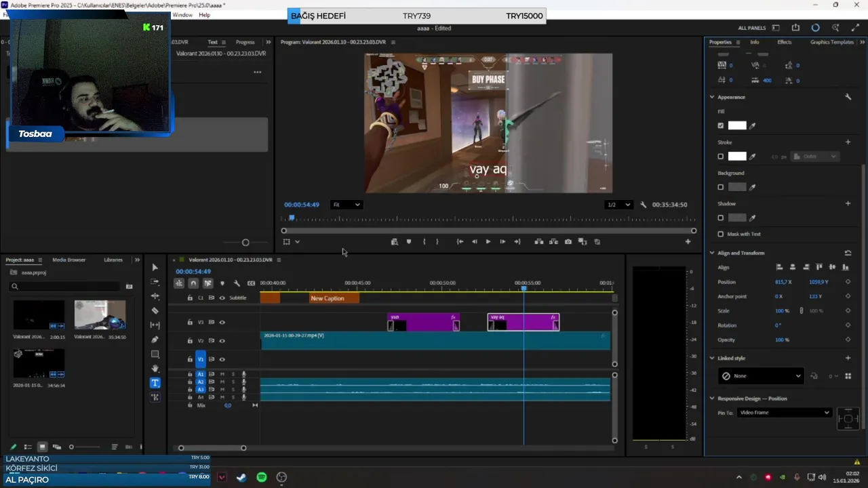
Task: Select the Type tool
Action: (x=155, y=383)
